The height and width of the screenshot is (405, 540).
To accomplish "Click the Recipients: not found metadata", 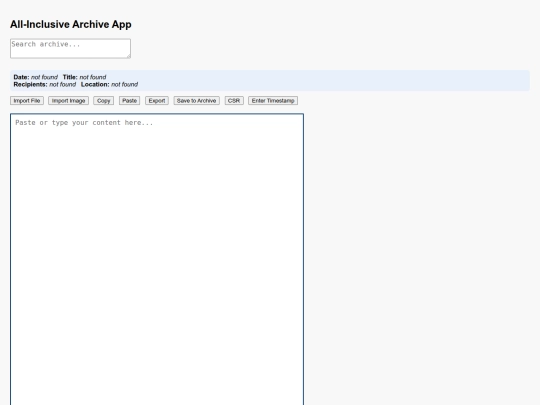I will click(x=45, y=84).
